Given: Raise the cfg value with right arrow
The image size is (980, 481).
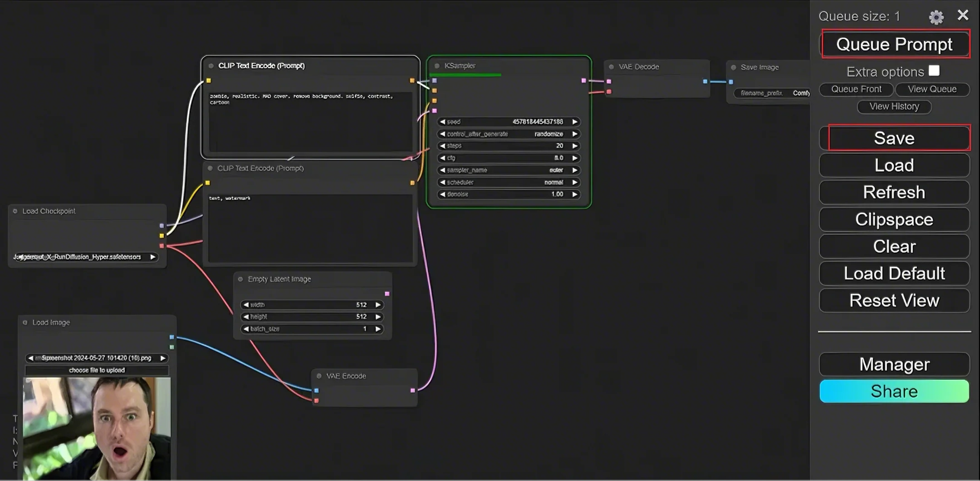Looking at the screenshot, I should tap(575, 158).
